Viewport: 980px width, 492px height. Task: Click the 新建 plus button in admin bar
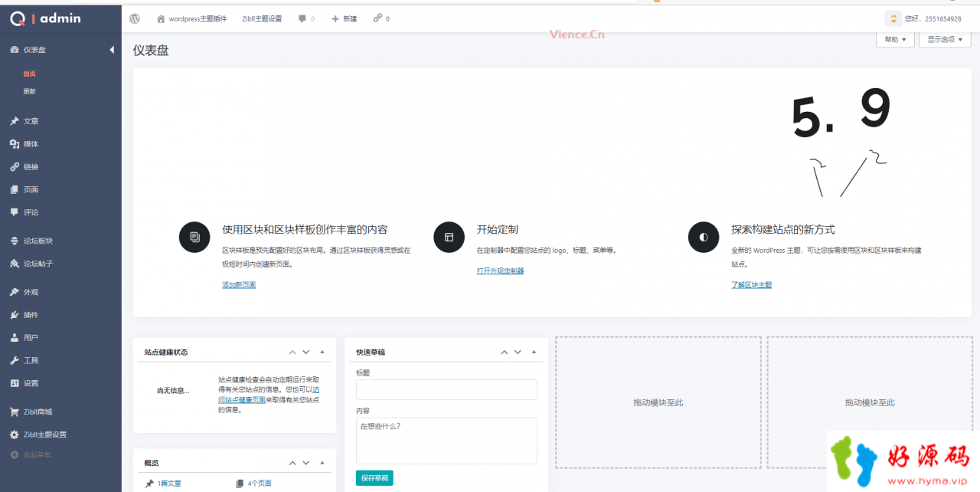click(344, 18)
